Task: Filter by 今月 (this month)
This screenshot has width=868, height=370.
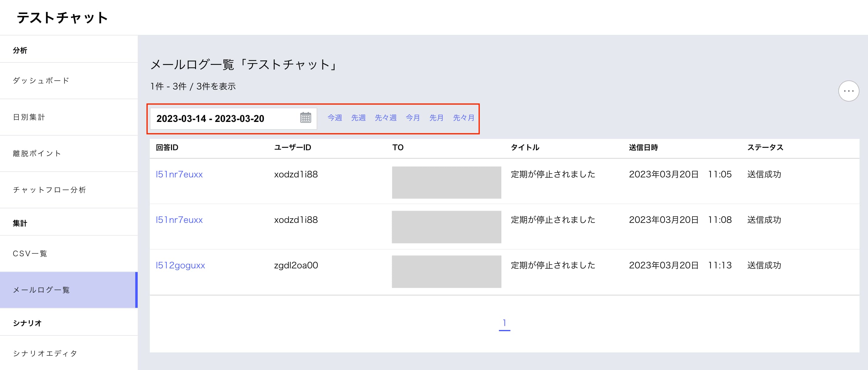Action: pyautogui.click(x=413, y=118)
